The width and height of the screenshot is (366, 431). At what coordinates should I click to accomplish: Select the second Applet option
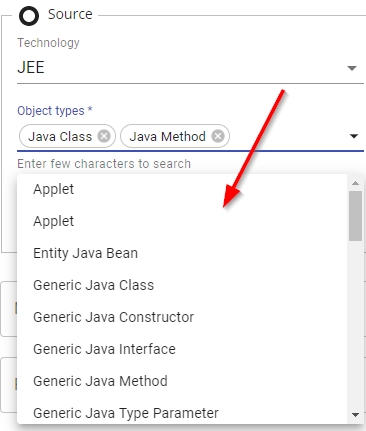pos(182,221)
